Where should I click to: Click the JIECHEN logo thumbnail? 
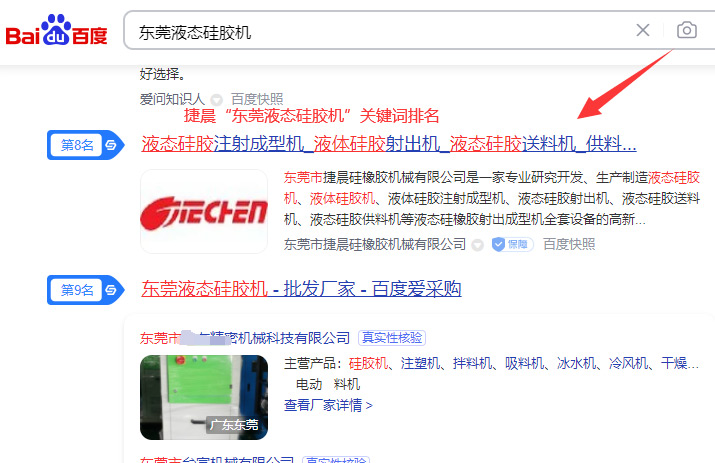[204, 212]
